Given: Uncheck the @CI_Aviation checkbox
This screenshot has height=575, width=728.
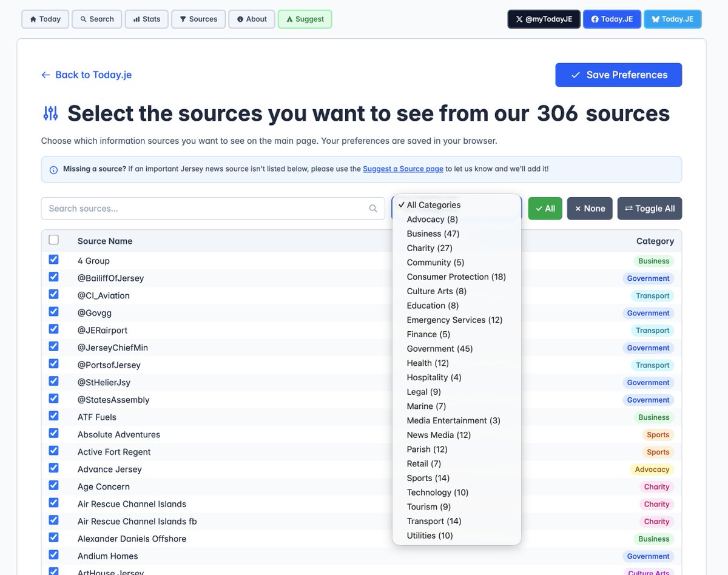Looking at the screenshot, I should (53, 294).
